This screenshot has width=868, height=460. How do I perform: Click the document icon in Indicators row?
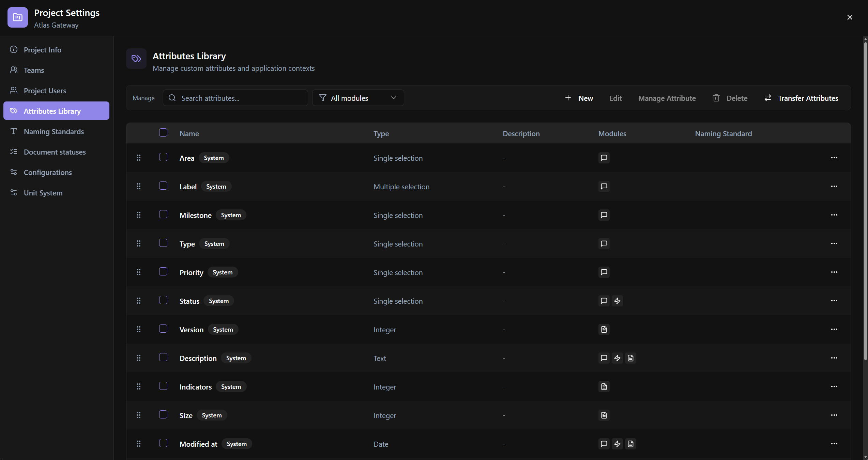coord(604,386)
